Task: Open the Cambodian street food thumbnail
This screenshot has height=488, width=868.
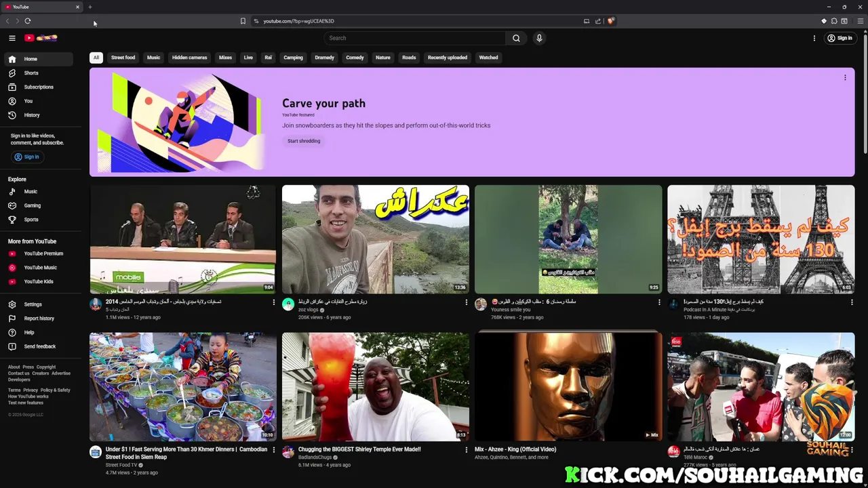Action: coord(183,386)
